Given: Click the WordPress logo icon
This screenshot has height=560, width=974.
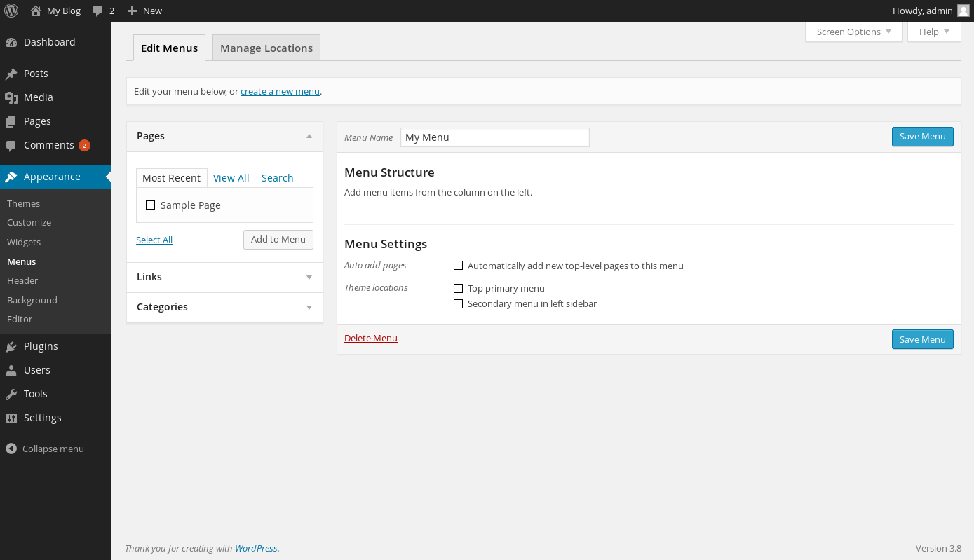Looking at the screenshot, I should [x=11, y=11].
